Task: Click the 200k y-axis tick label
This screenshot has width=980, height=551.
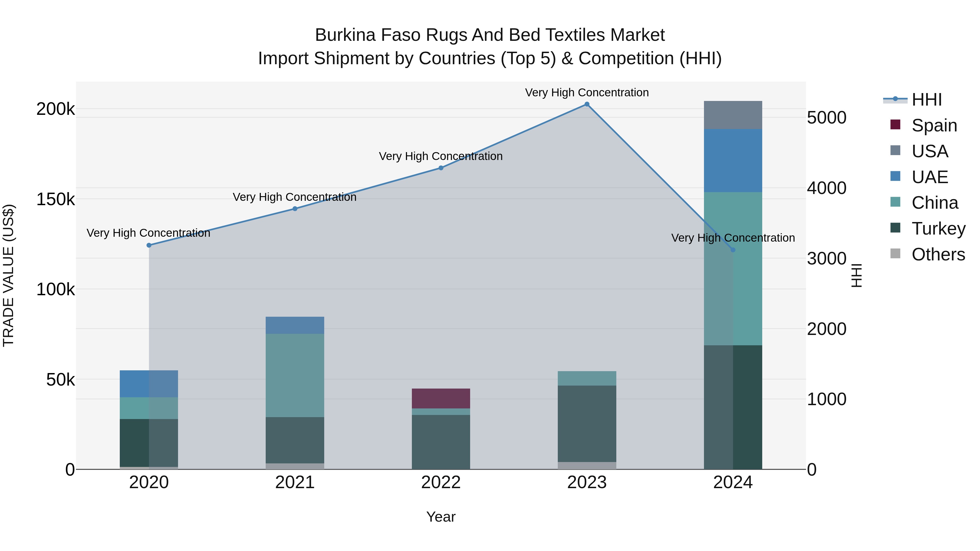Action: pyautogui.click(x=56, y=109)
